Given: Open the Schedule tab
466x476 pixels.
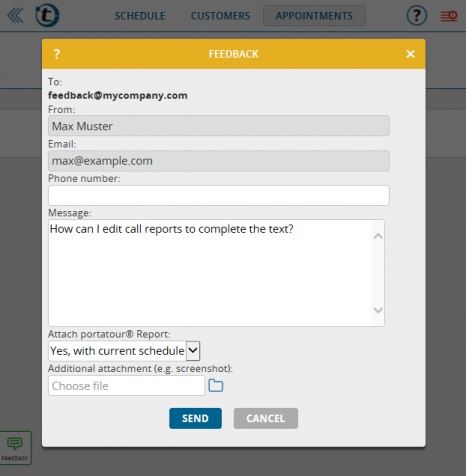Looking at the screenshot, I should click(x=140, y=16).
